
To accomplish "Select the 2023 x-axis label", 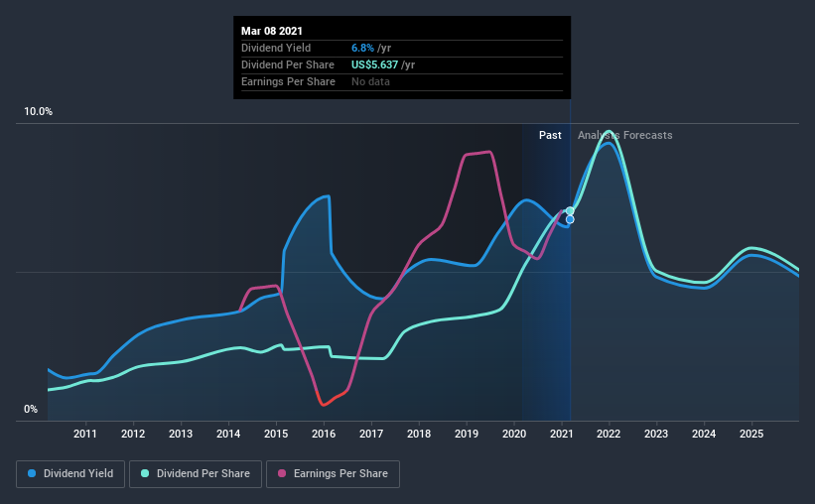I will 656,434.
